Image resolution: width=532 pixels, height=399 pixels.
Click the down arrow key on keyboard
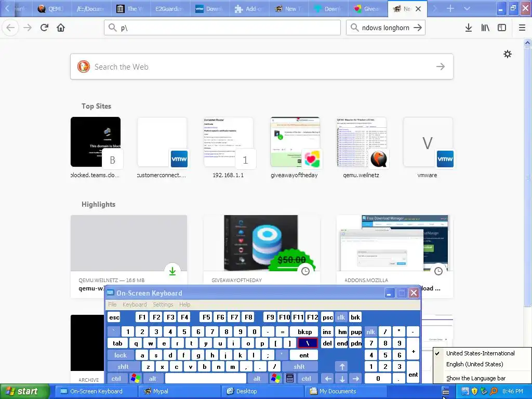[x=342, y=378]
